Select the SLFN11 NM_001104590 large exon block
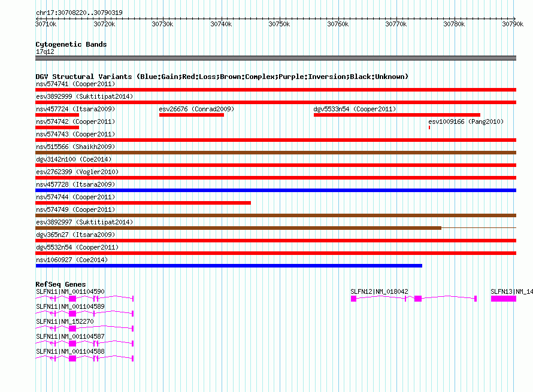This screenshot has height=392, width=533. pyautogui.click(x=72, y=299)
